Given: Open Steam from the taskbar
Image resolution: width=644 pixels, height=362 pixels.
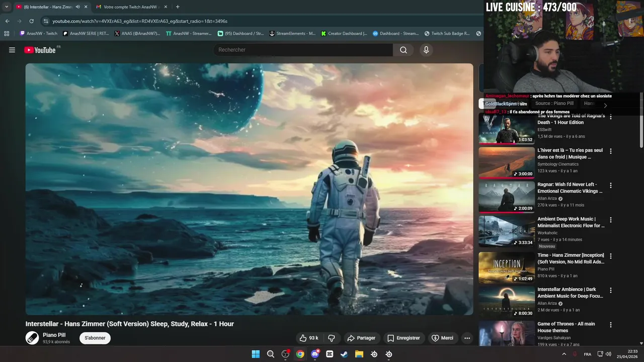Looking at the screenshot, I should [x=344, y=354].
